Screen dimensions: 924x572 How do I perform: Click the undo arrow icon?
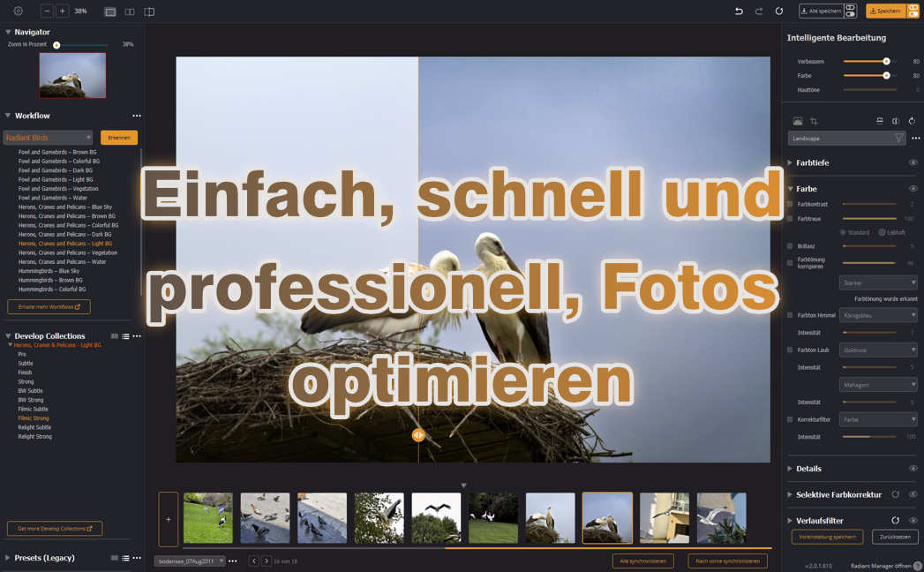pyautogui.click(x=740, y=11)
